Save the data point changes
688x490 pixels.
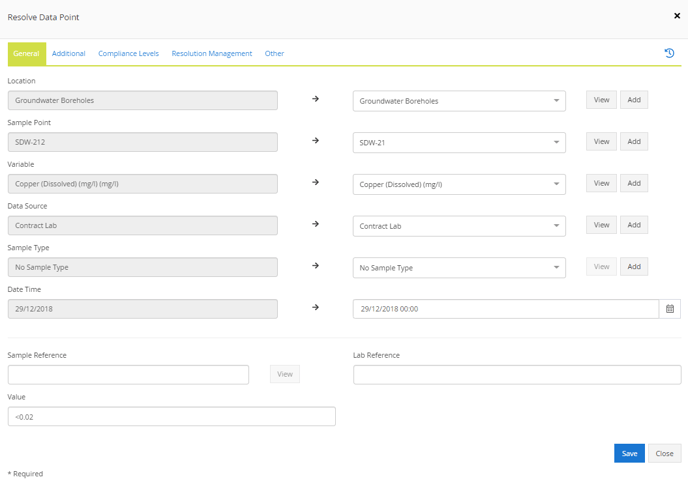[x=629, y=454]
